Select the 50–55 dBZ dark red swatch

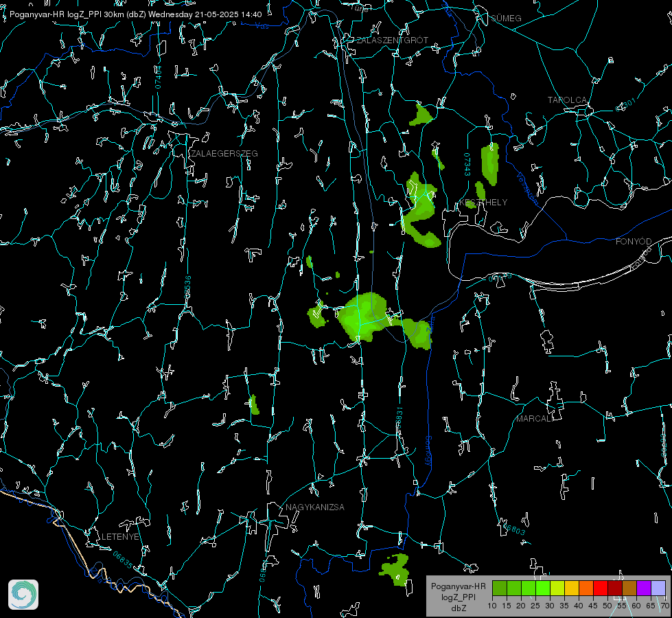(x=615, y=588)
